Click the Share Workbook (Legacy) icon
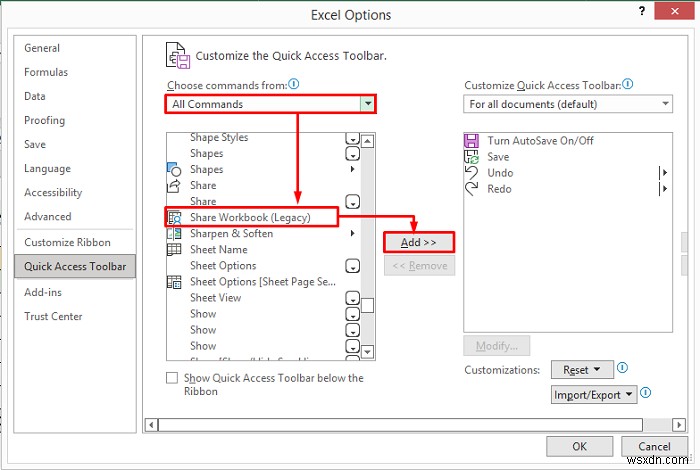Screen dimensions: 700x470 click(x=174, y=217)
